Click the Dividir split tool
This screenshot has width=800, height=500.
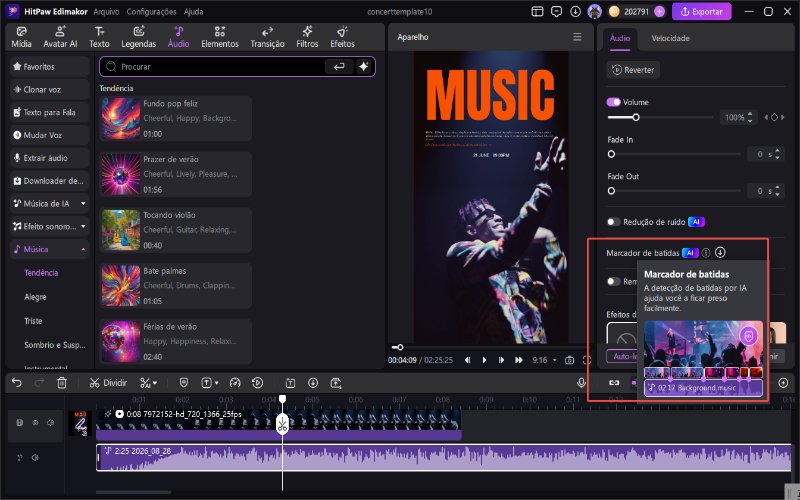[108, 383]
